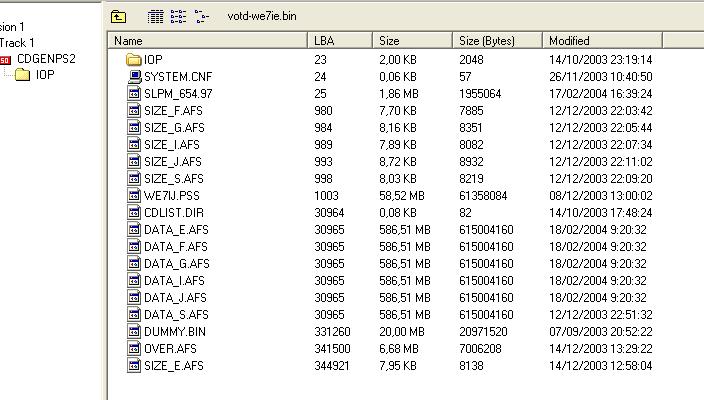The width and height of the screenshot is (704, 400).
Task: Click the SLPM_654.97 file icon
Action: (x=134, y=93)
